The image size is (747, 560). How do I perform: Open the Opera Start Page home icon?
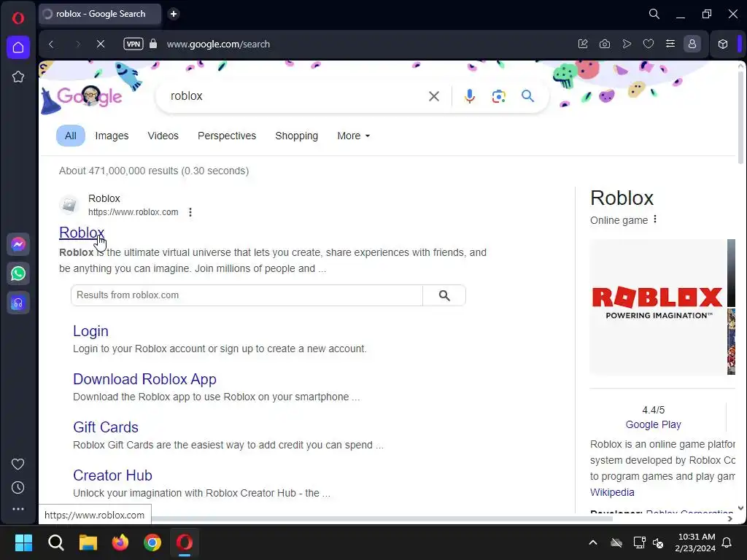pos(18,47)
